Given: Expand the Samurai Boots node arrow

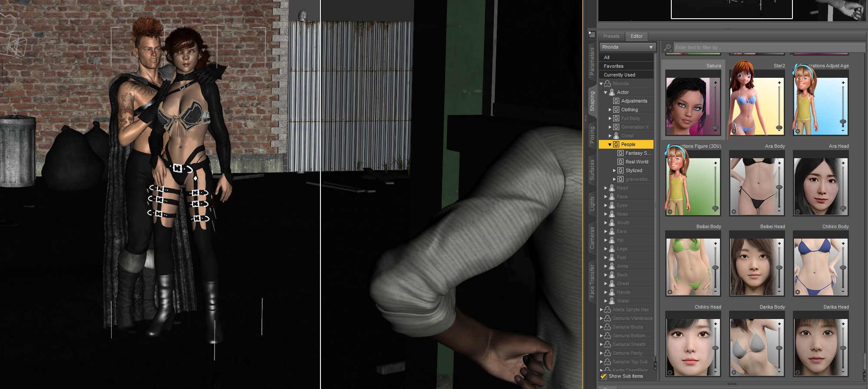Looking at the screenshot, I should pos(601,327).
